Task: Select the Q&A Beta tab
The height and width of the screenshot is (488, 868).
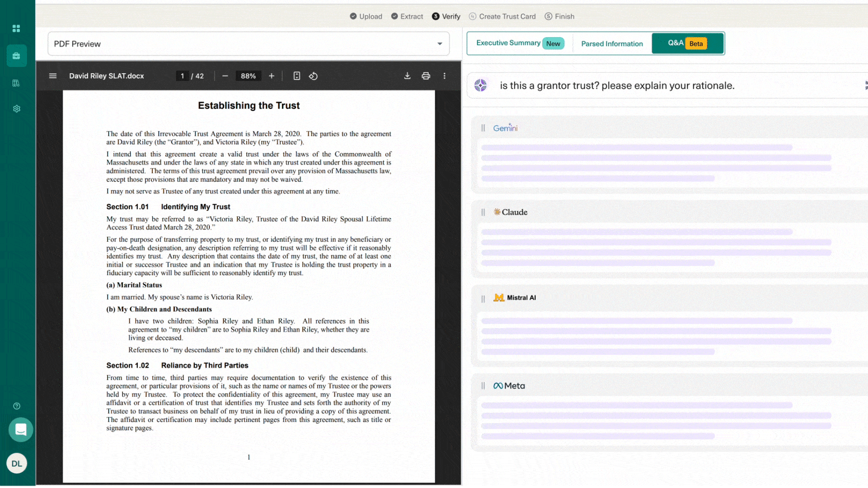Action: tap(688, 43)
